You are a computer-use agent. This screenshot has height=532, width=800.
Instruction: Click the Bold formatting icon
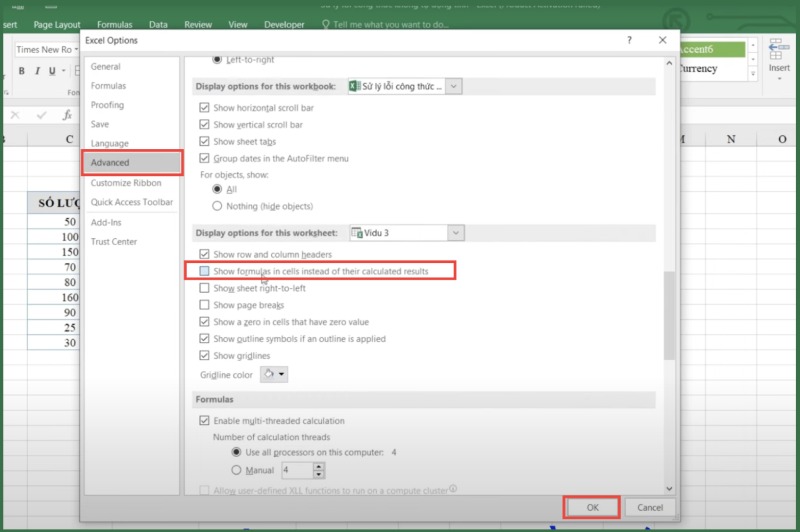coord(21,71)
